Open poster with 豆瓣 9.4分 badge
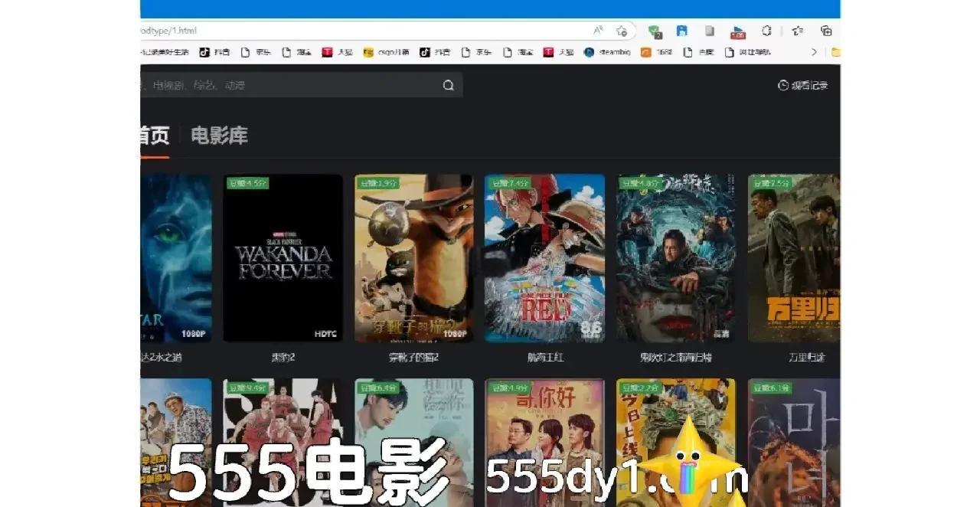980x507 pixels. pos(283,443)
